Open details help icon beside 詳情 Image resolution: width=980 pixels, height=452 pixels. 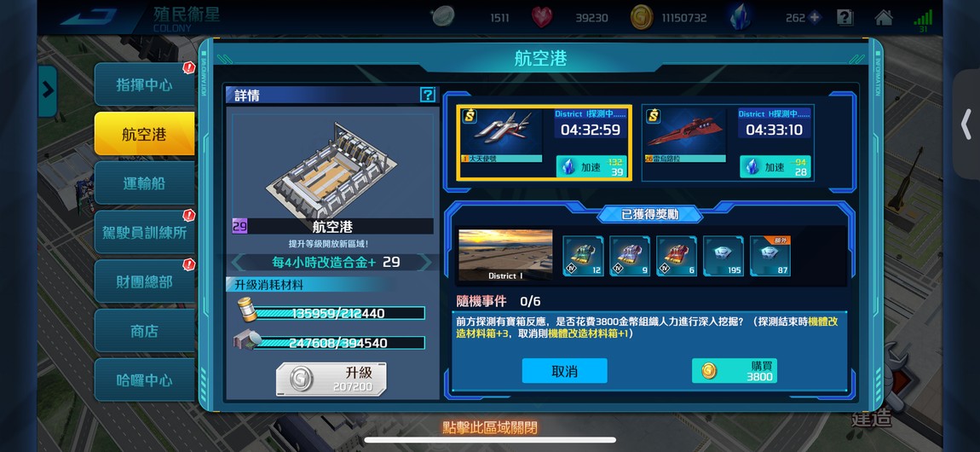428,95
